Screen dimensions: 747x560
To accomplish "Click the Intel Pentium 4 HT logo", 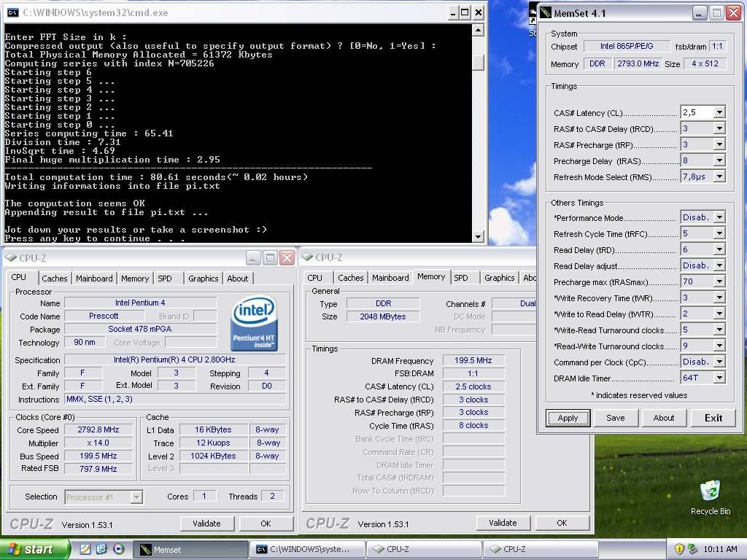I will coord(254,323).
